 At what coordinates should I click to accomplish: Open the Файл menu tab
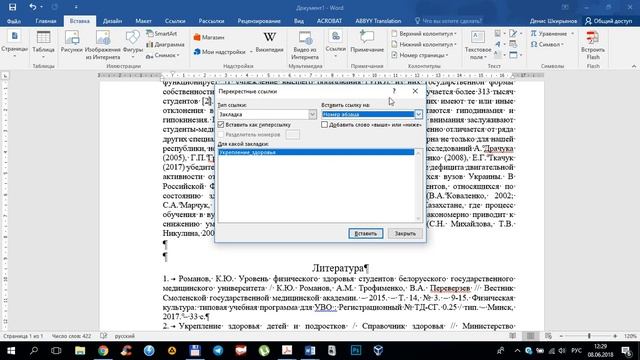tap(13, 21)
